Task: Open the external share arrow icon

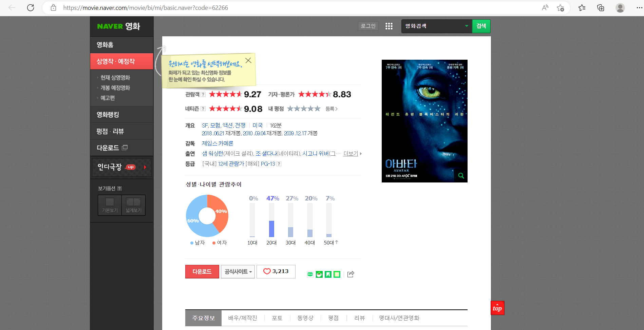Action: (351, 274)
